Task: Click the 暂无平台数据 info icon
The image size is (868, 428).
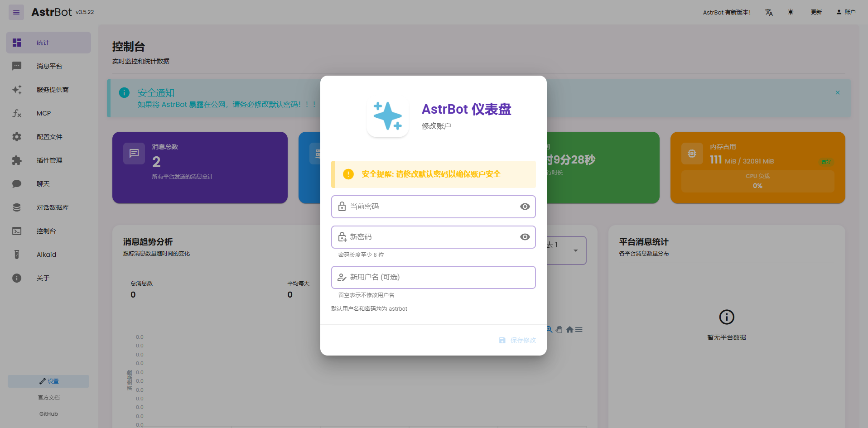Action: click(x=727, y=317)
